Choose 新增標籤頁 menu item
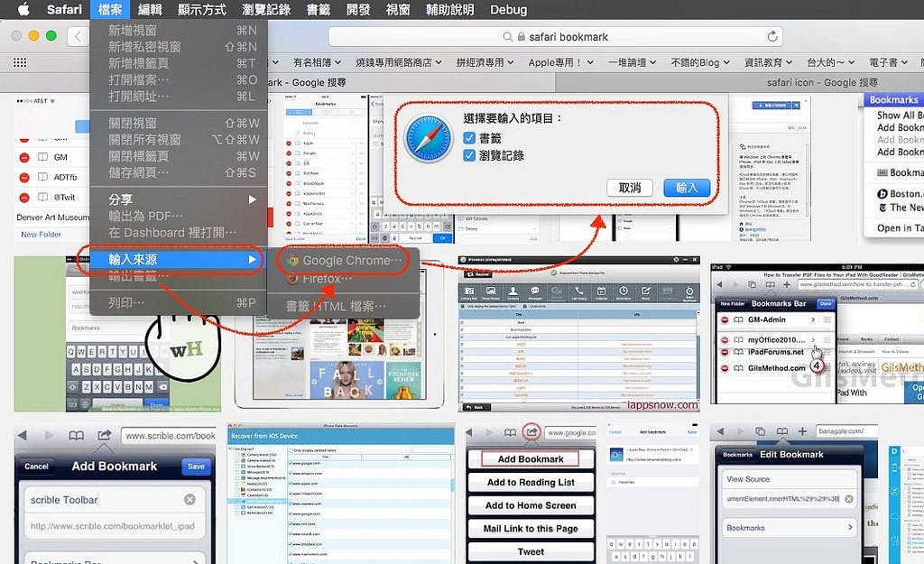 click(x=179, y=63)
